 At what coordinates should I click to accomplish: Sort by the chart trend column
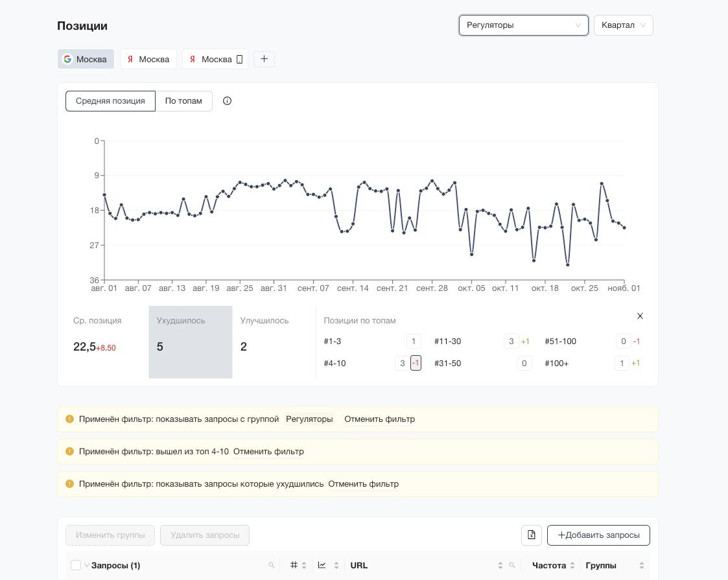pyautogui.click(x=327, y=566)
